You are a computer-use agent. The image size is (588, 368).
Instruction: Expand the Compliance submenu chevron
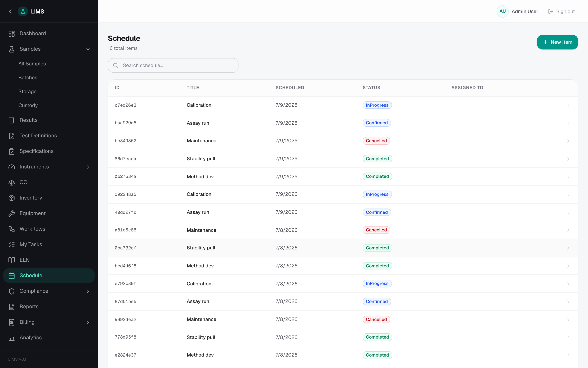88,291
